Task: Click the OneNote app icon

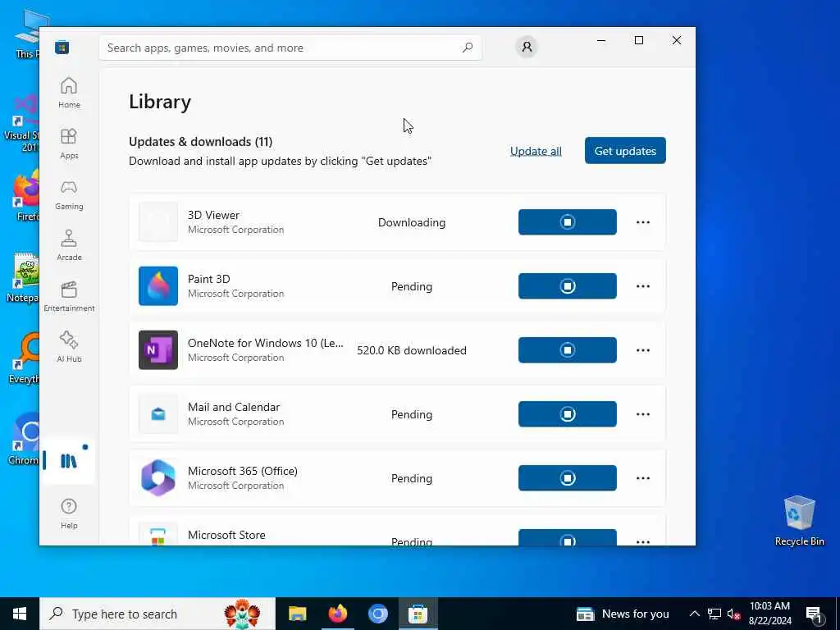Action: point(158,349)
